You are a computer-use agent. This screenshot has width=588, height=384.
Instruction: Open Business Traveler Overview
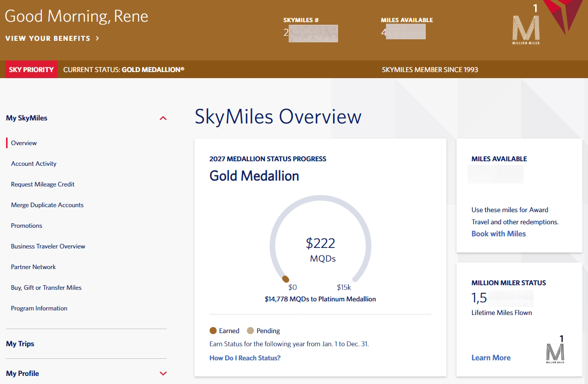point(48,246)
